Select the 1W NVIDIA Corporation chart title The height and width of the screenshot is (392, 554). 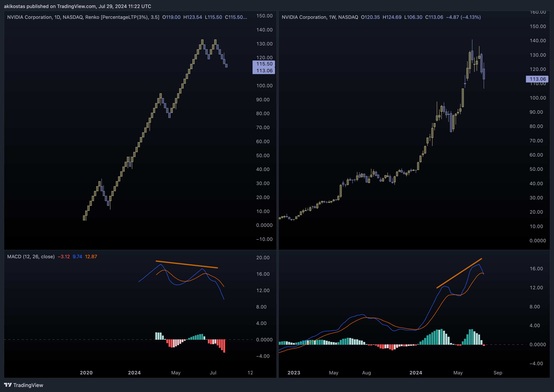(x=320, y=17)
